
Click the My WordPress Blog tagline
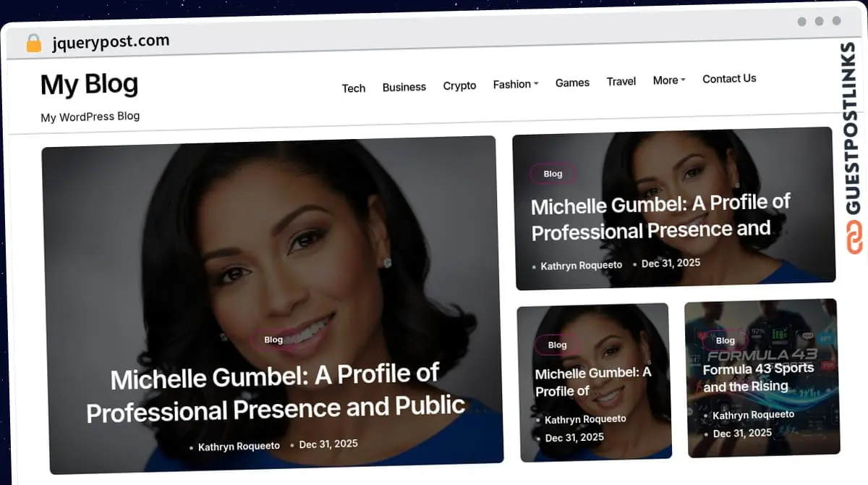[x=90, y=116]
